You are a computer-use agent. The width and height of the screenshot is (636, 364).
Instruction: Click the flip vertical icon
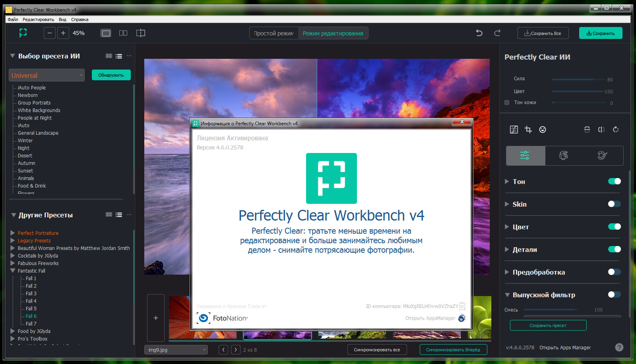click(x=587, y=130)
